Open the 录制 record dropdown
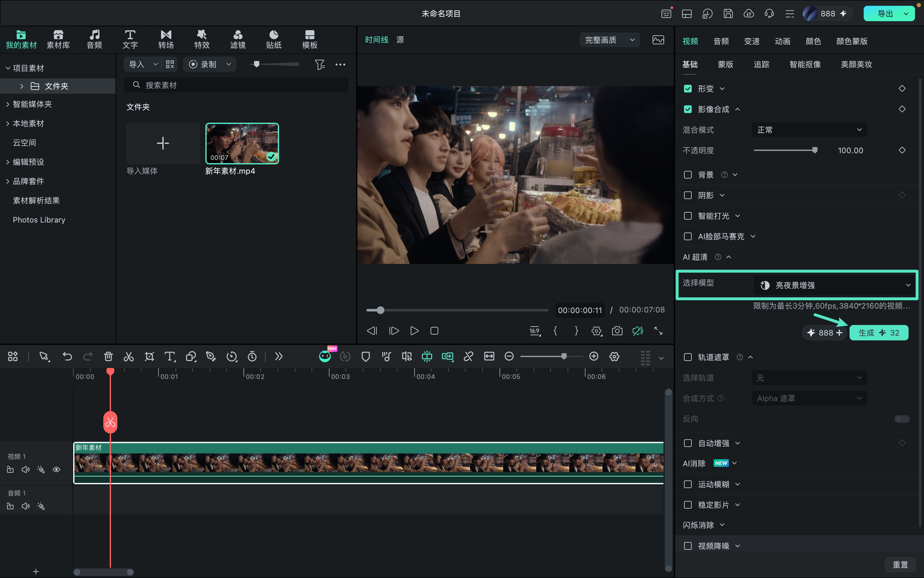Image resolution: width=924 pixels, height=578 pixels. click(229, 64)
